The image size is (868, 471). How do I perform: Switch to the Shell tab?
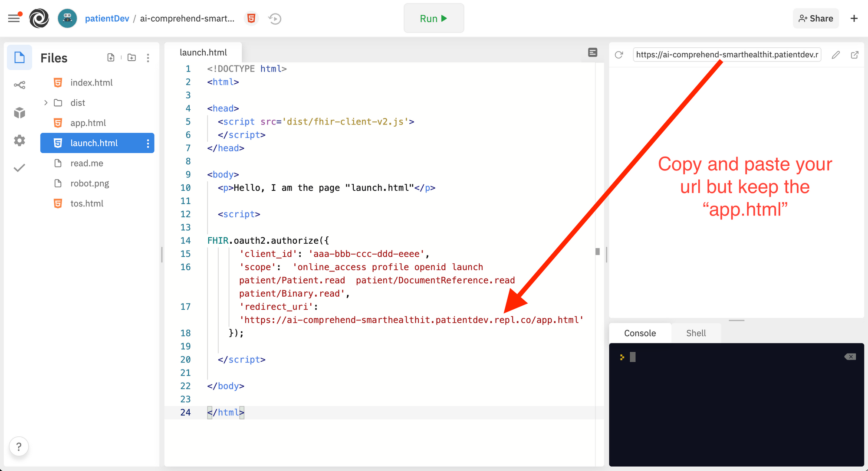tap(696, 333)
